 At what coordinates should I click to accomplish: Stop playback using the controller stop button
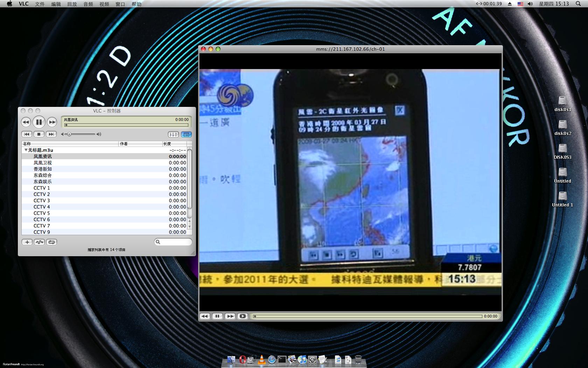pos(39,134)
